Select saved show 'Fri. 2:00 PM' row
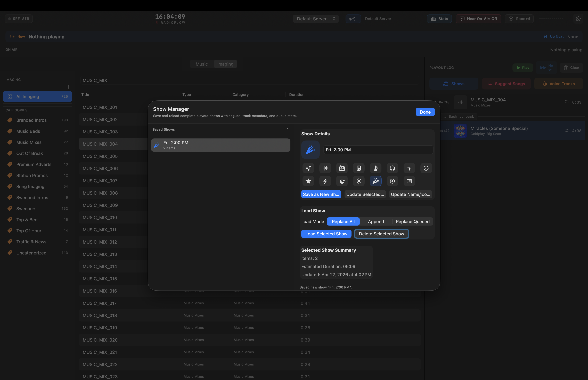This screenshot has height=380, width=588. coord(221,145)
